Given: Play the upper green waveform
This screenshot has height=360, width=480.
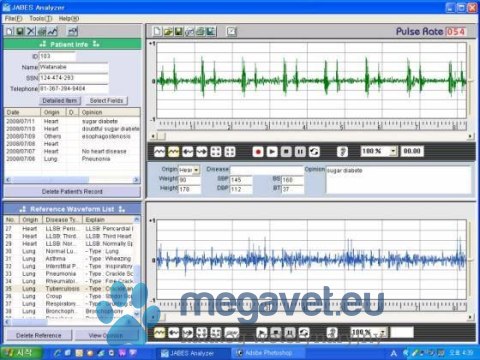Looking at the screenshot, I should click(x=272, y=152).
